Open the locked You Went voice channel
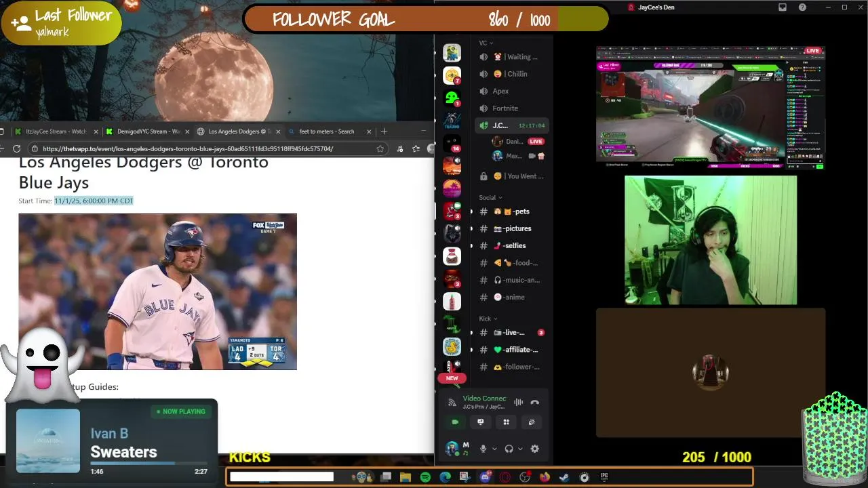 513,176
